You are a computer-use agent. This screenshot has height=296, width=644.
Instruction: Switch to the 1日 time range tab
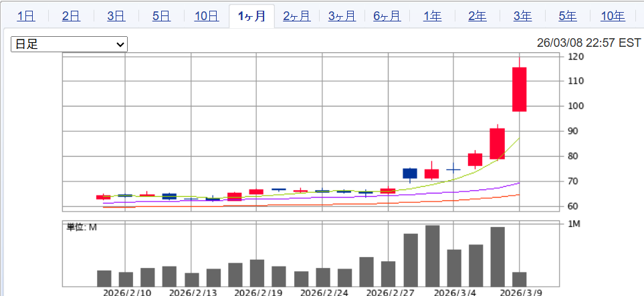(x=25, y=16)
